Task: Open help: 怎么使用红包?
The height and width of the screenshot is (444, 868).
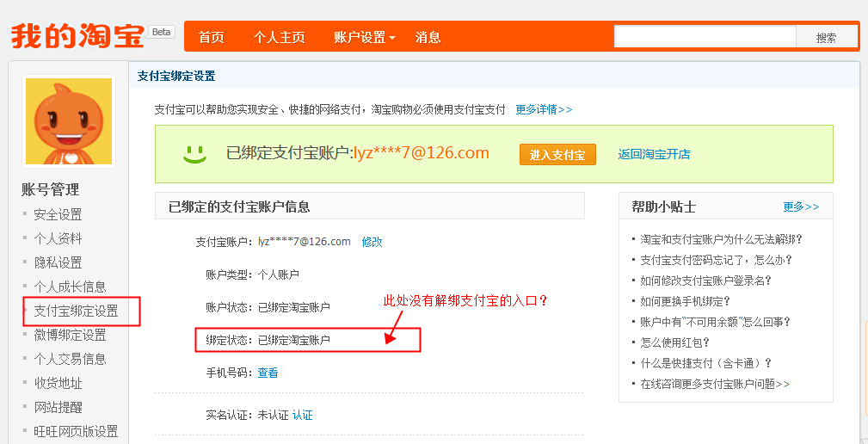Action: [x=675, y=342]
